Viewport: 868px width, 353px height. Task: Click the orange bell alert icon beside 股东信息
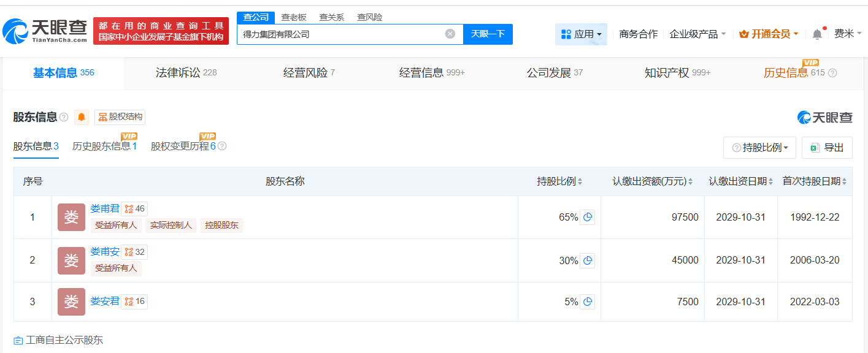click(x=82, y=117)
